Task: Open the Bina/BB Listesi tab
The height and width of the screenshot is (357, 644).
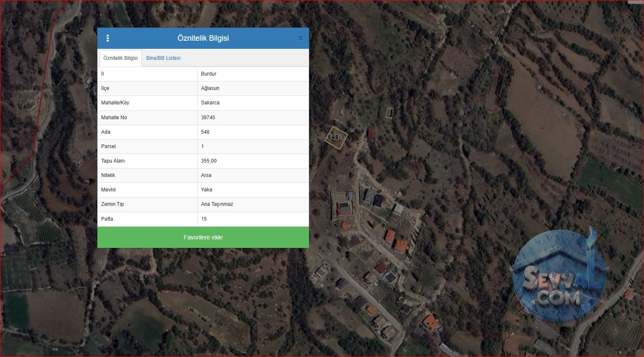Action: pos(163,58)
